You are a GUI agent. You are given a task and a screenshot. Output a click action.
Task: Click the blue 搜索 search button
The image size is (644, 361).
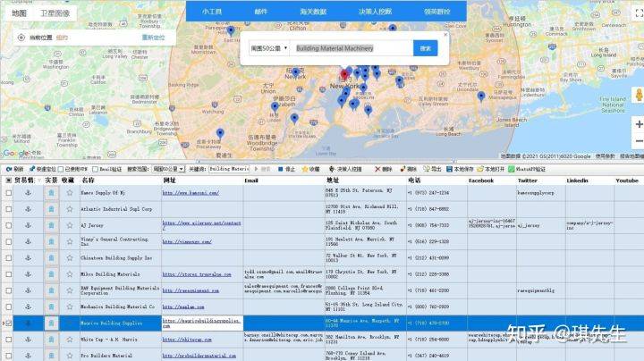426,48
